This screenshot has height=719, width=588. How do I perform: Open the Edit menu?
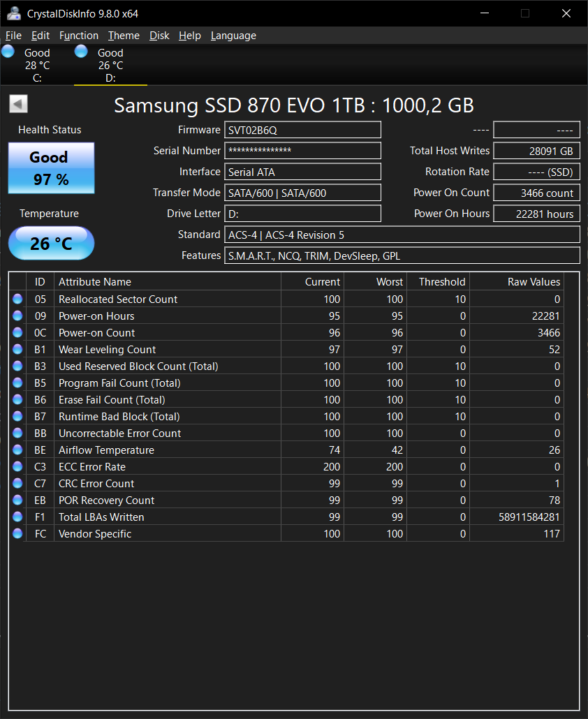tap(41, 36)
